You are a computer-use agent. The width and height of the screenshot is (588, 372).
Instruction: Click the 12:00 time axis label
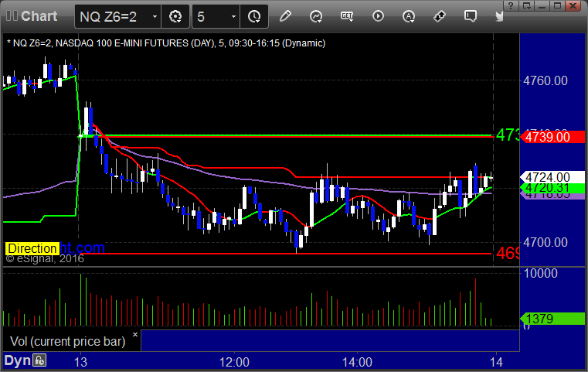tap(234, 362)
